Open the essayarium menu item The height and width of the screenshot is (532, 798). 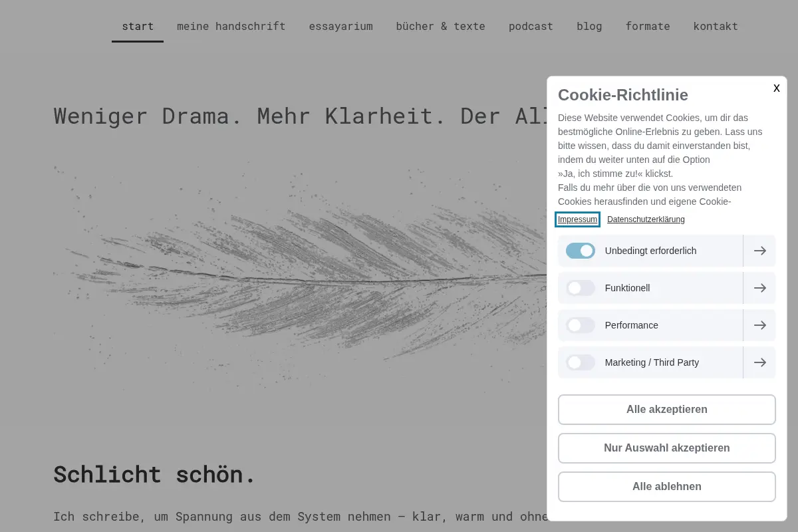340,27
